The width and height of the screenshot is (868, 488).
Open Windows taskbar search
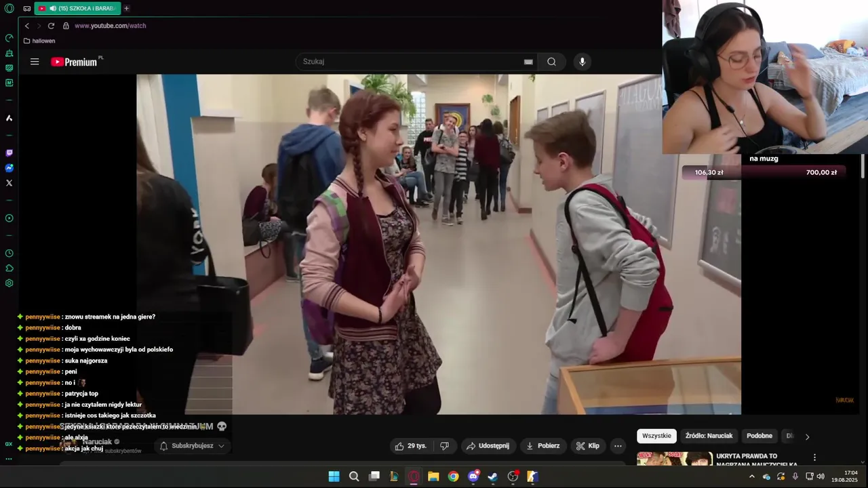pyautogui.click(x=354, y=476)
